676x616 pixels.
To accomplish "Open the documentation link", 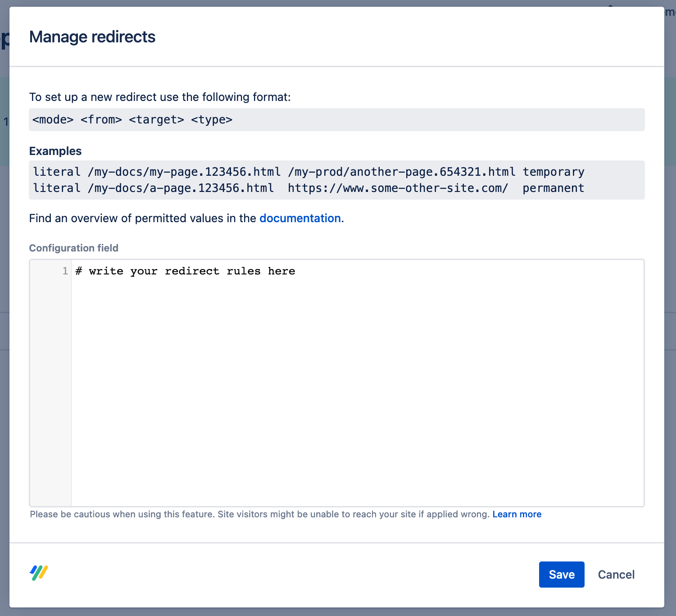I will pyautogui.click(x=300, y=219).
